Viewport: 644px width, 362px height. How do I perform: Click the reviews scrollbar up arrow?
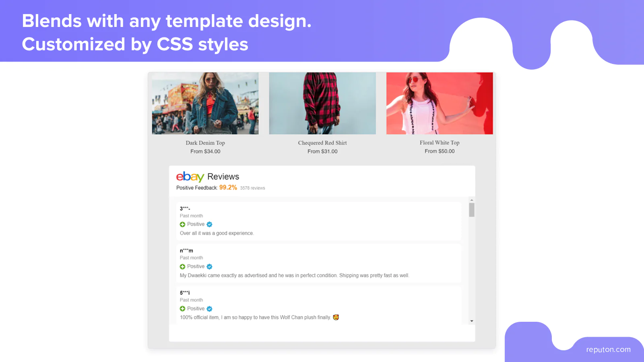coord(472,200)
